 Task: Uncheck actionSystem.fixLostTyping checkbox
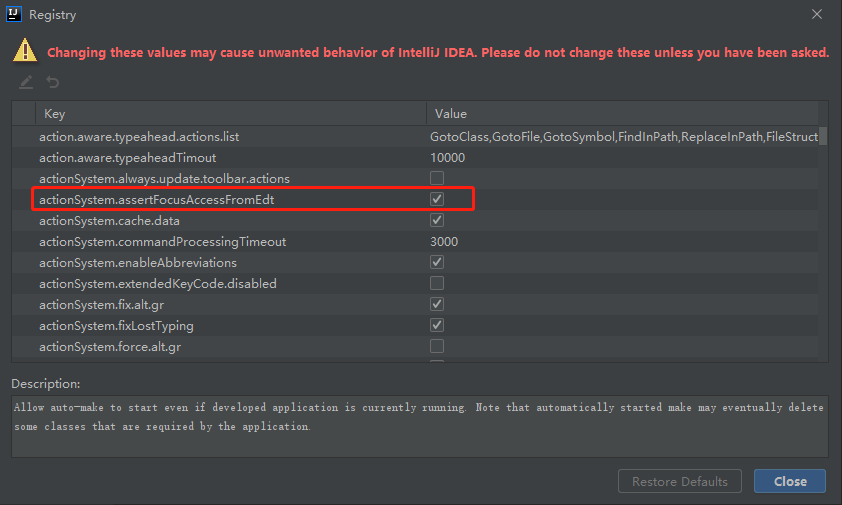coord(437,324)
